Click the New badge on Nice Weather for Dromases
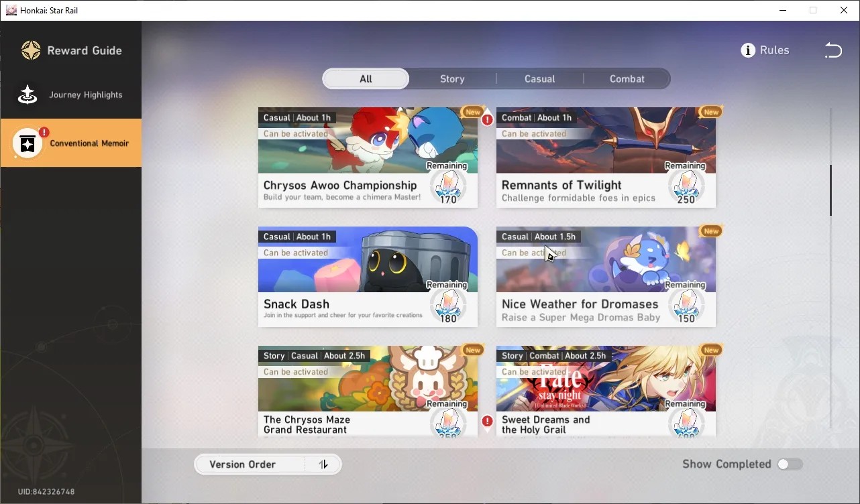 [711, 231]
